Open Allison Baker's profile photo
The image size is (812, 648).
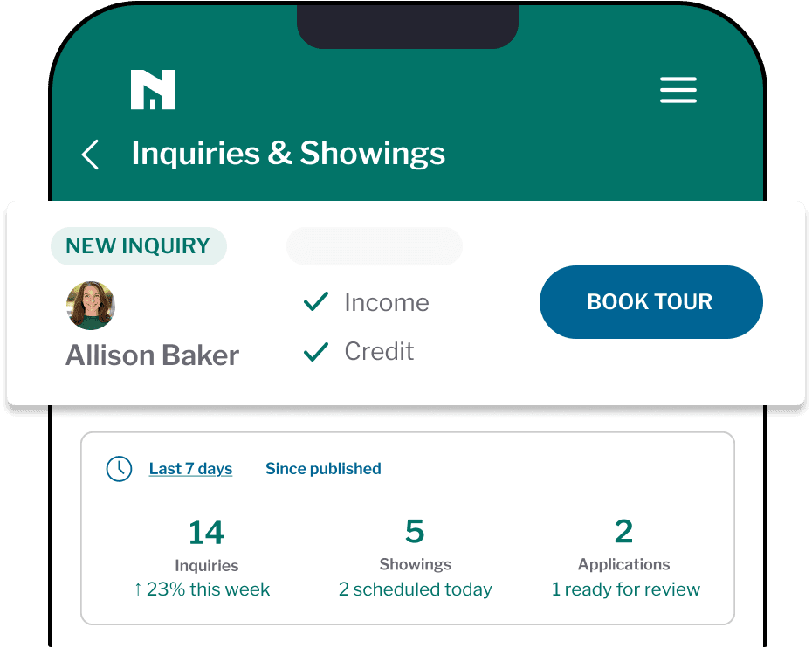(91, 306)
